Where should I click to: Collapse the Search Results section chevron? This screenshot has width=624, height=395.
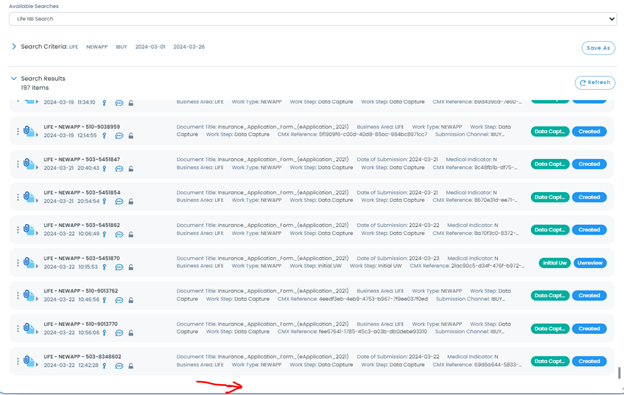click(14, 78)
